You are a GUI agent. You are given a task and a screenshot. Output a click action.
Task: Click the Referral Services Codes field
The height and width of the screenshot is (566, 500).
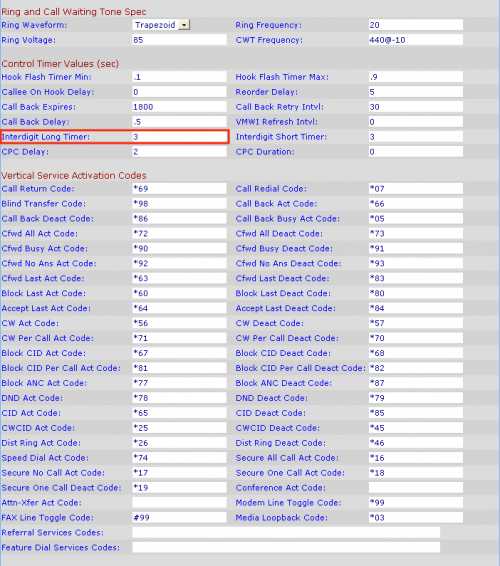tap(286, 532)
